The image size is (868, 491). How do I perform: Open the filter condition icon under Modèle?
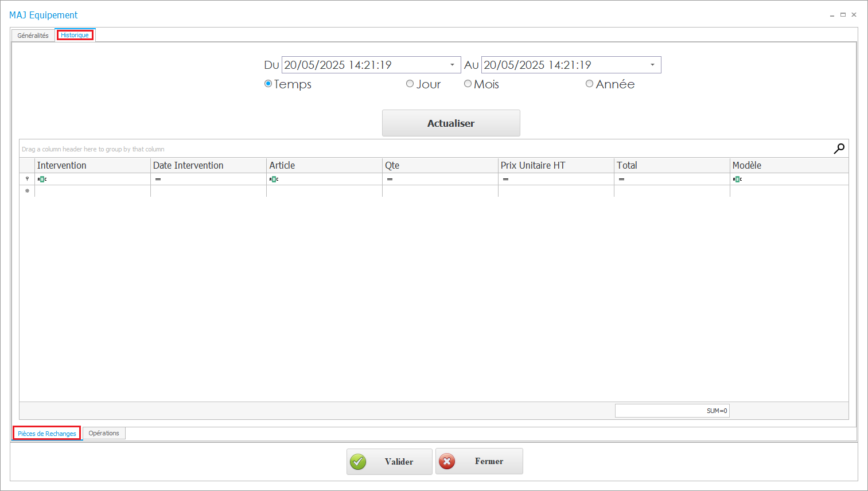tap(738, 179)
